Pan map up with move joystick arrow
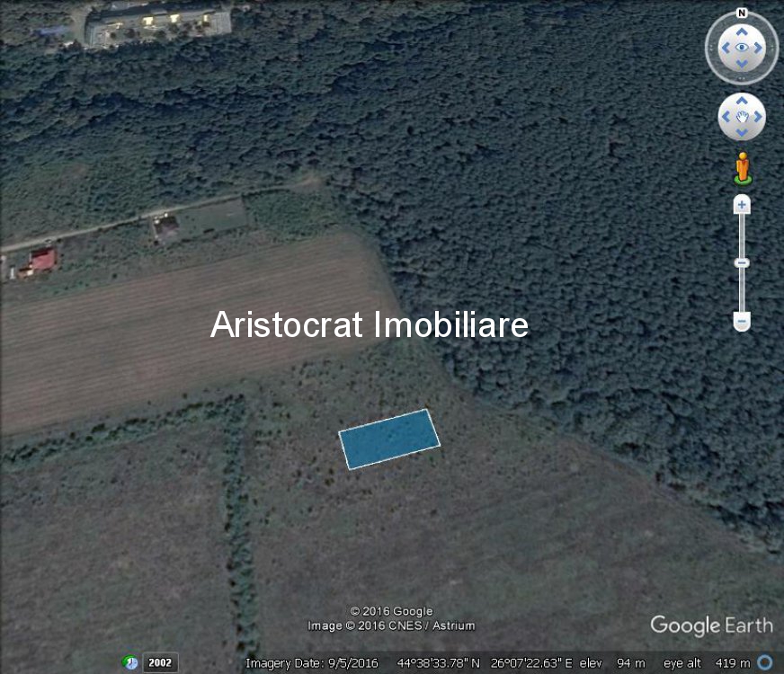Image resolution: width=784 pixels, height=674 pixels. (x=742, y=101)
